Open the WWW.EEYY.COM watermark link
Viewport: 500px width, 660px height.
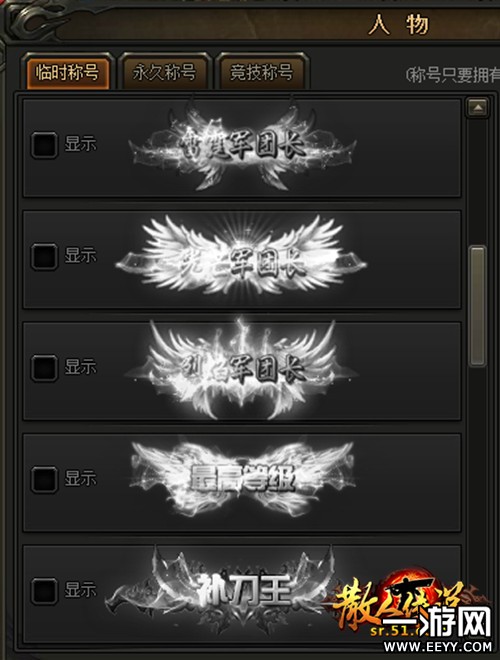pos(438,646)
